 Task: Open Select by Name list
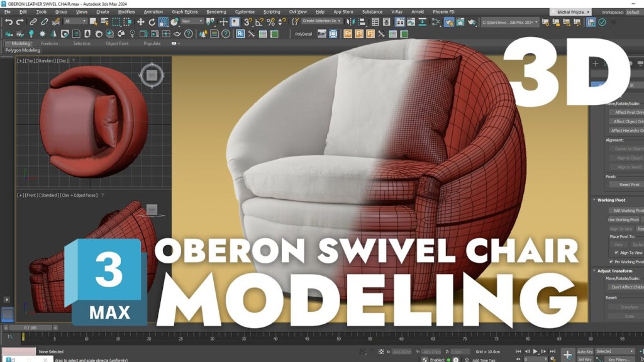coord(105,22)
